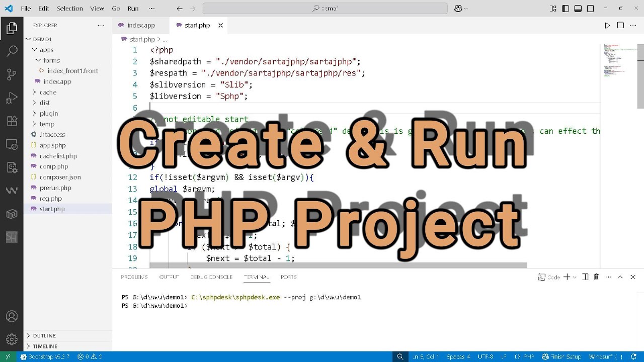The image size is (644, 362).
Task: Open the Selection menu
Action: coord(69,9)
